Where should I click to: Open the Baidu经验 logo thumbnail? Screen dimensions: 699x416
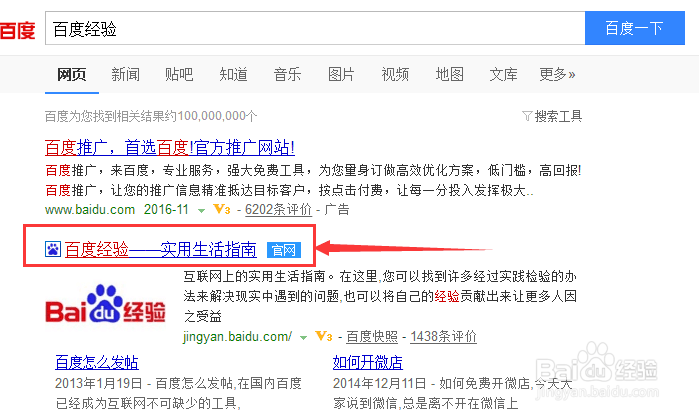coord(105,304)
